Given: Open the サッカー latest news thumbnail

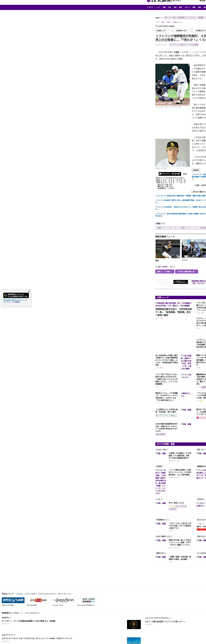Looking at the screenshot, I should pos(194,248).
